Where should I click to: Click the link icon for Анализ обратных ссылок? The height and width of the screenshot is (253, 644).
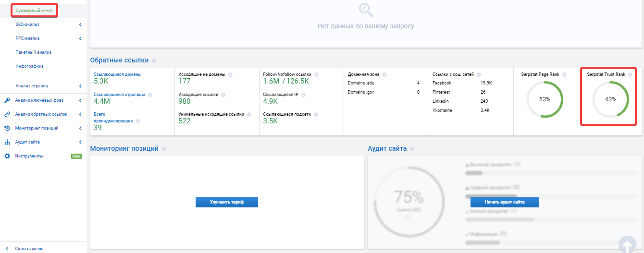[x=7, y=114]
